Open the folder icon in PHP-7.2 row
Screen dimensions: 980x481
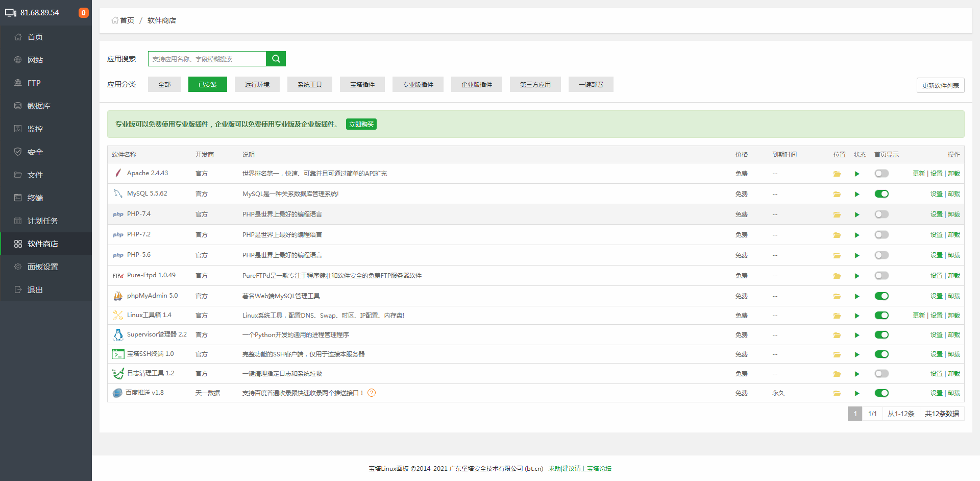(837, 235)
